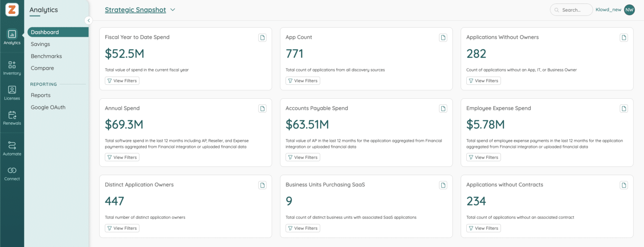The height and width of the screenshot is (247, 644).
Task: Open NW user avatar menu
Action: [629, 10]
